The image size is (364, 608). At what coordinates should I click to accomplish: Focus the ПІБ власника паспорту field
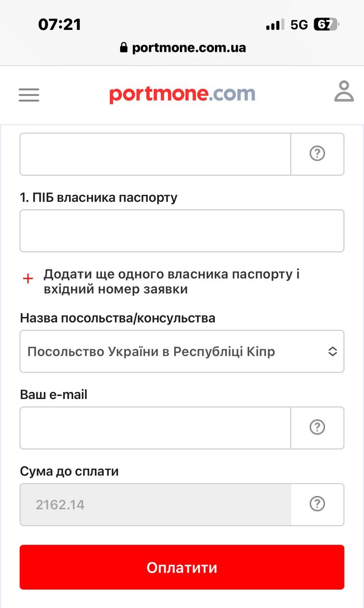tap(182, 231)
